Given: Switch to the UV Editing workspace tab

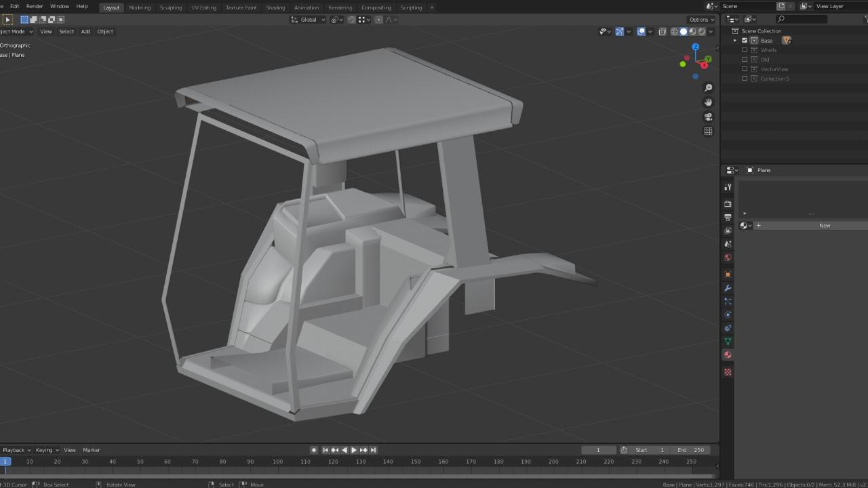Looking at the screenshot, I should [203, 7].
